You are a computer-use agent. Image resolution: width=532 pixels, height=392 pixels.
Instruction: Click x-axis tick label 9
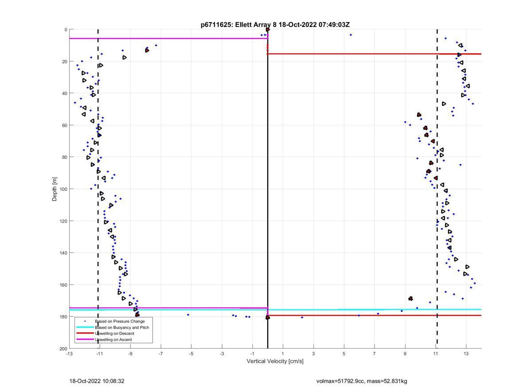coord(405,353)
